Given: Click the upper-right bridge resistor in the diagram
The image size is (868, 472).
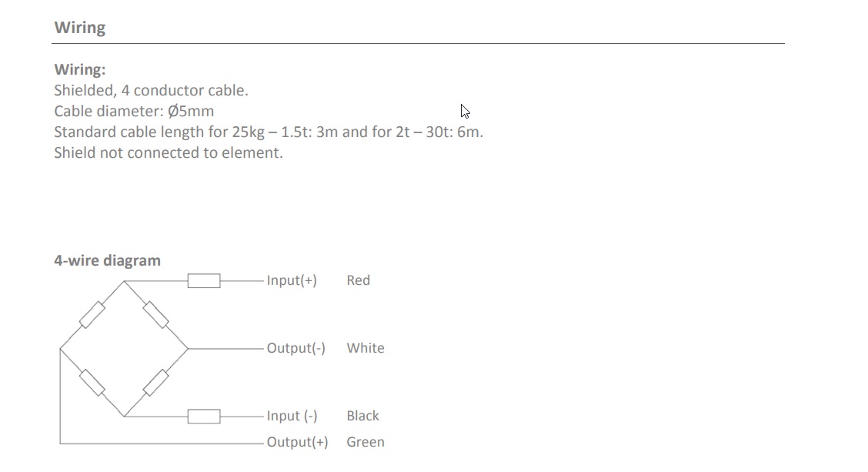Looking at the screenshot, I should coord(156,314).
